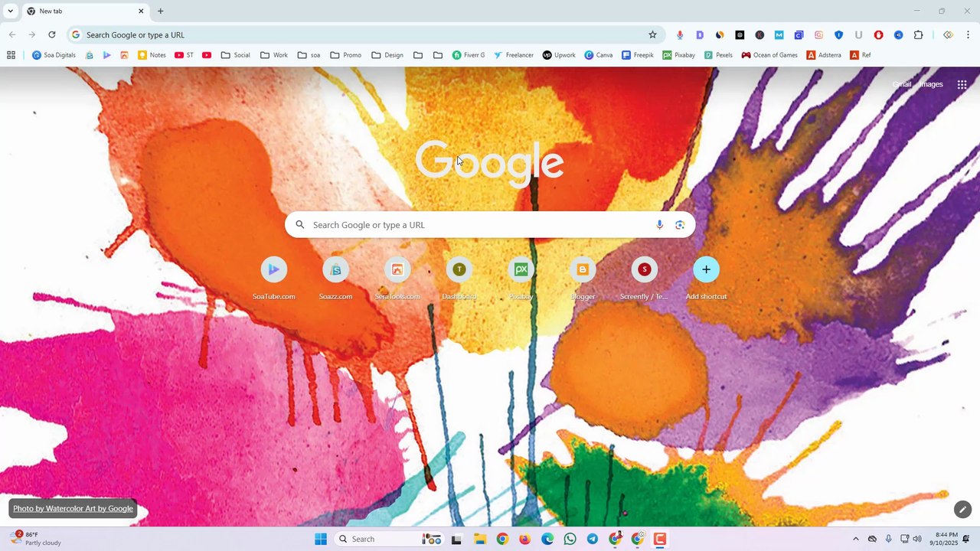Focus the Google search box on page

point(490,224)
